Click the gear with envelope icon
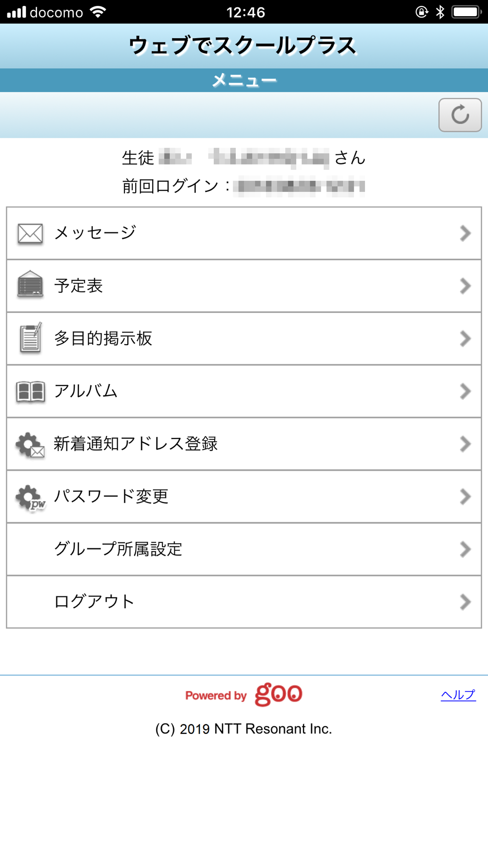This screenshot has width=488, height=868. click(x=30, y=445)
